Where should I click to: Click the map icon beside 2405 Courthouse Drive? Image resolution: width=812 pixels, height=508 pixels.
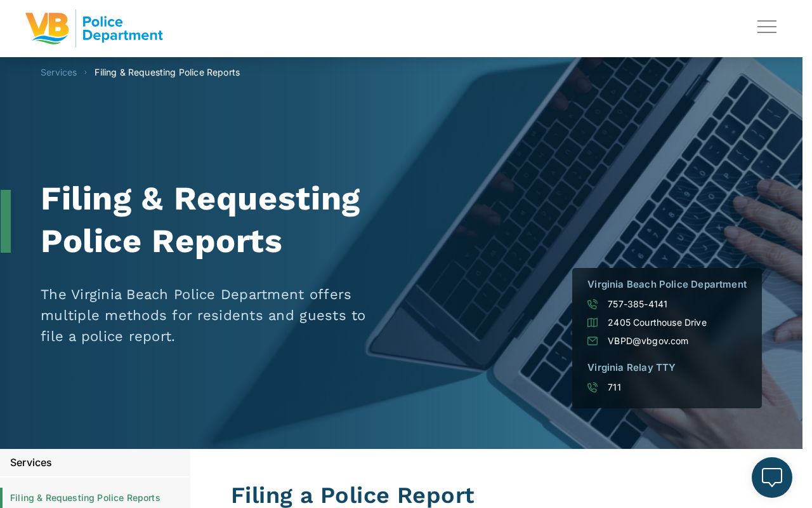click(593, 323)
